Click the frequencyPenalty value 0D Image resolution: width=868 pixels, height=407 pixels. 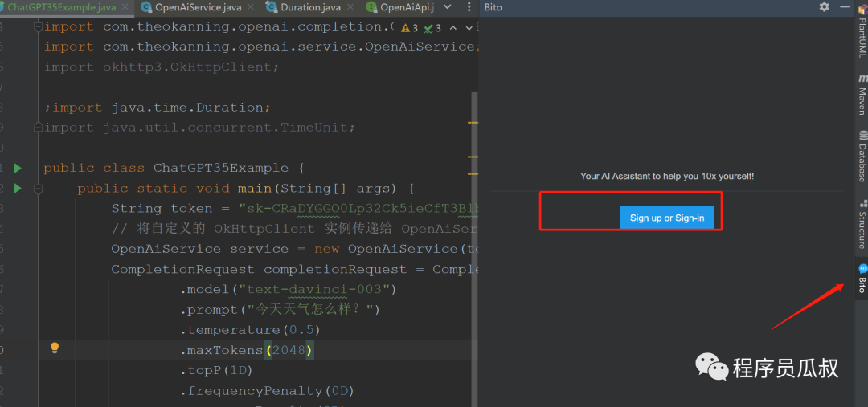point(339,391)
